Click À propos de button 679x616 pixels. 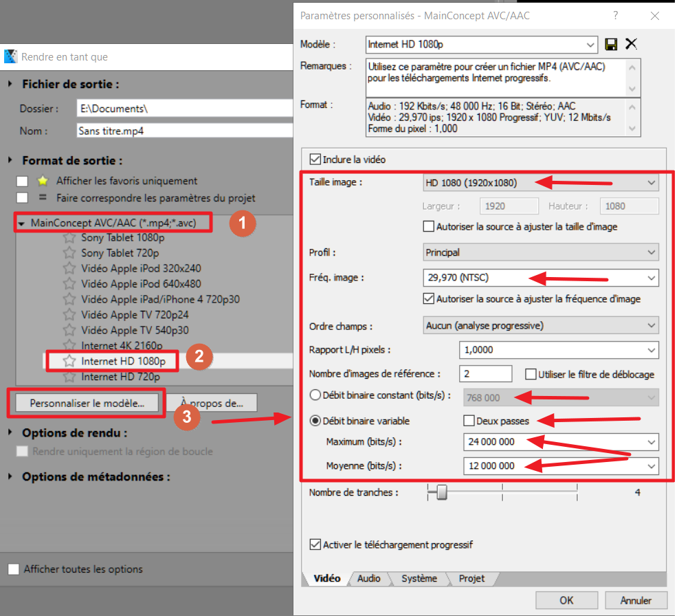(212, 403)
